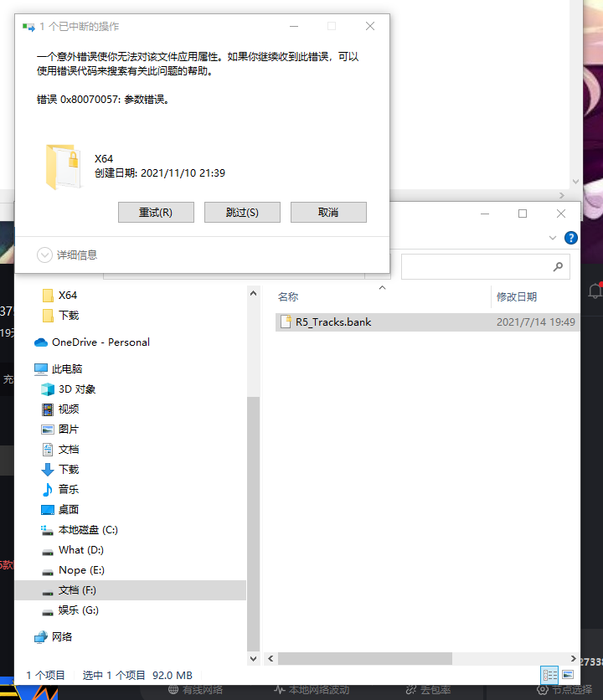This screenshot has width=603, height=700.
Task: Close the Explorer window
Action: click(561, 214)
